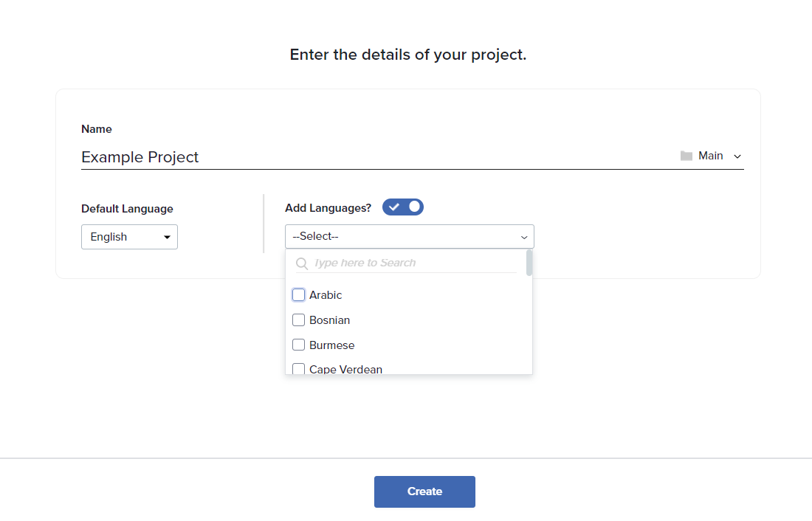Image resolution: width=812 pixels, height=521 pixels.
Task: Click the search magnifier icon in language list
Action: [302, 263]
